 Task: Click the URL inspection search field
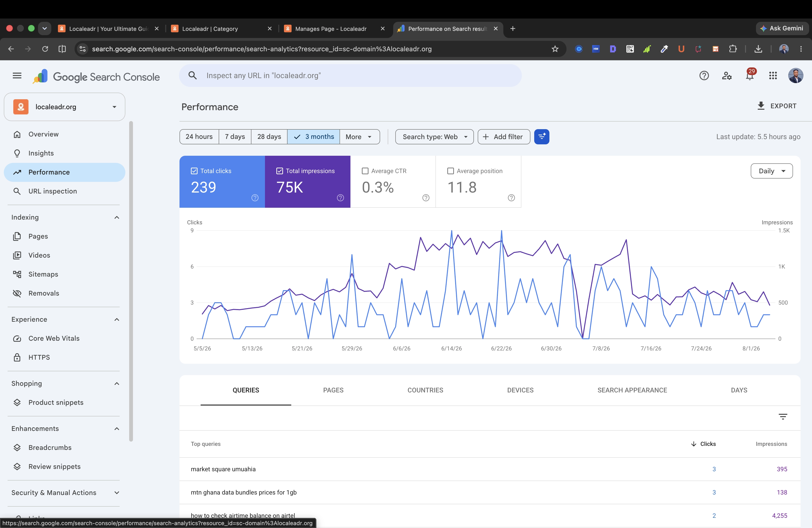350,76
